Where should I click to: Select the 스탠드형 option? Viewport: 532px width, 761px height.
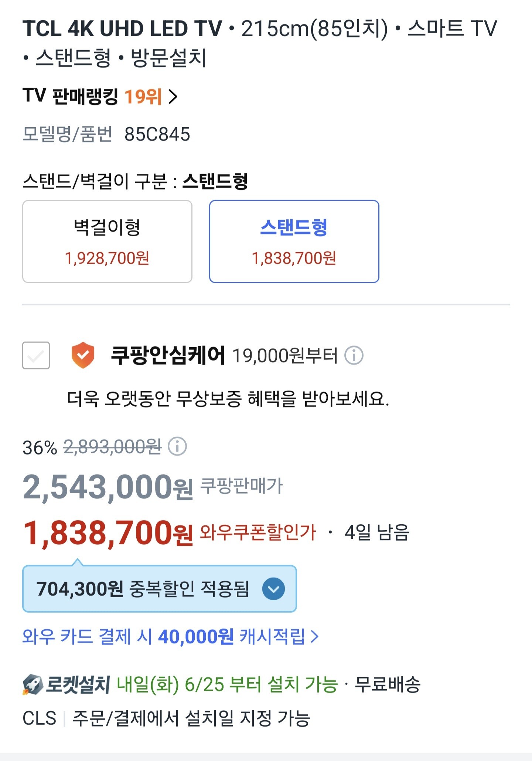click(x=294, y=241)
